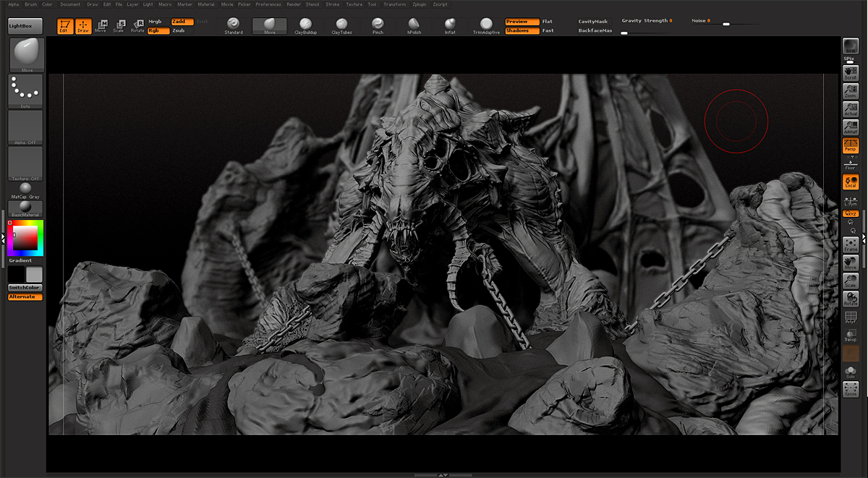The height and width of the screenshot is (478, 868).
Task: Toggle L.Sym local symmetry
Action: click(851, 200)
